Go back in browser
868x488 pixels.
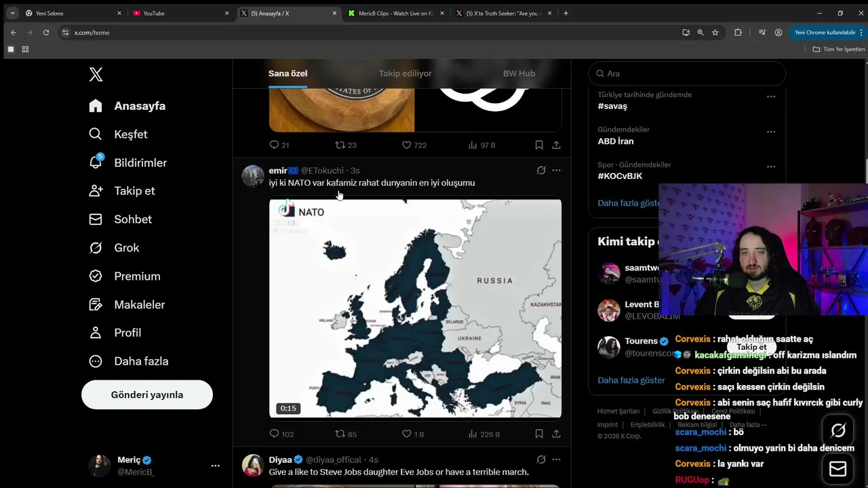tap(14, 32)
